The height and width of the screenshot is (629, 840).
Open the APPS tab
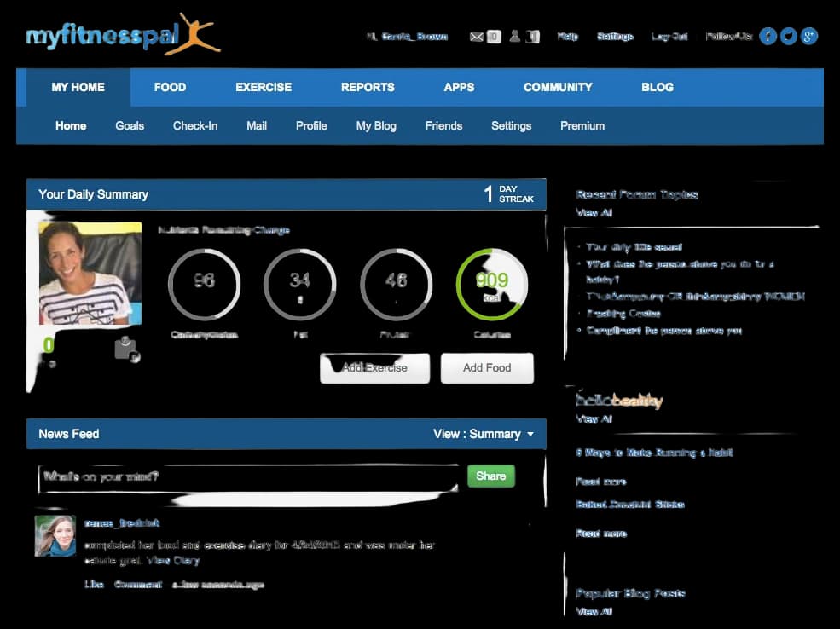click(x=459, y=87)
